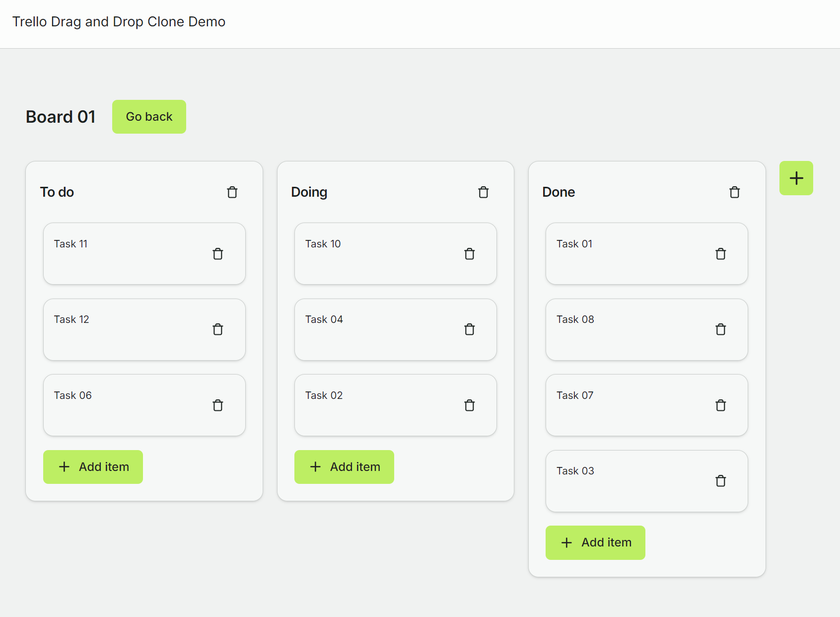Go back to the boards list
840x617 pixels.
pyautogui.click(x=149, y=117)
